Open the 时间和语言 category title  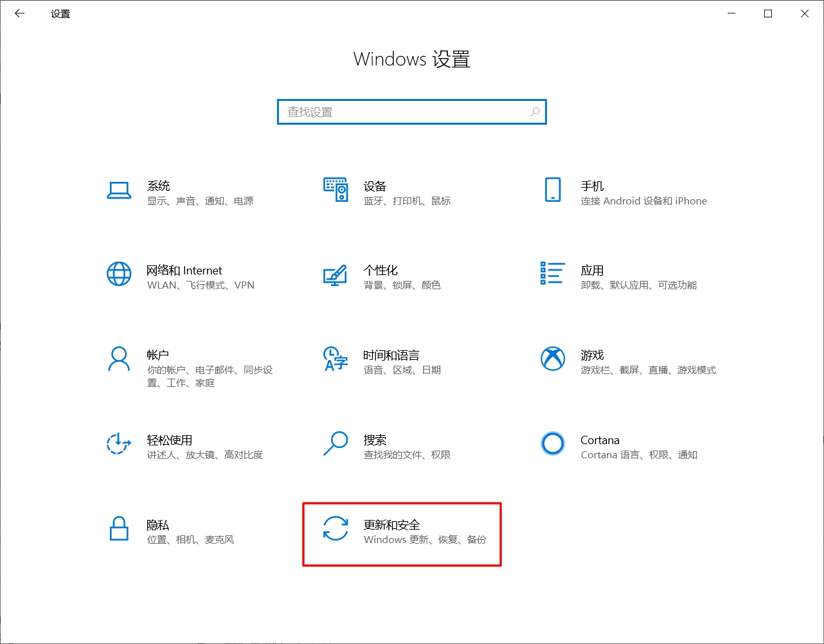[x=391, y=355]
